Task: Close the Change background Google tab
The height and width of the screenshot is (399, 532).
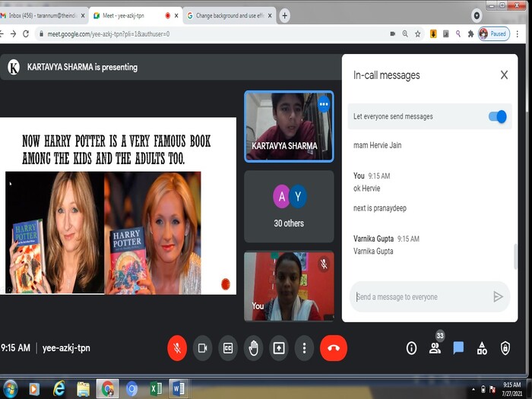Action: tap(270, 16)
